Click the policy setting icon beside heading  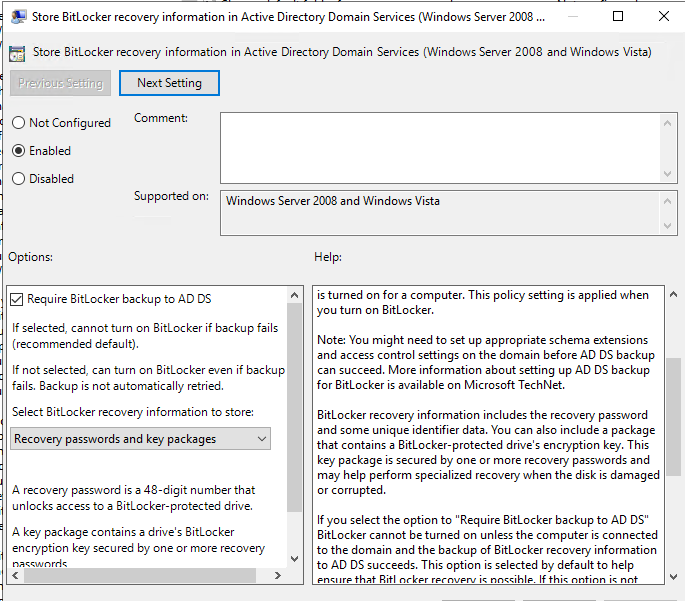[x=17, y=53]
